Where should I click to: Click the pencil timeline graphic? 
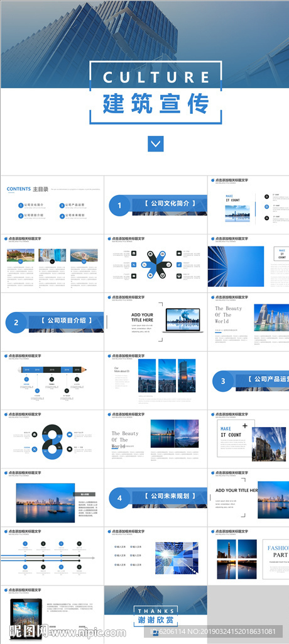point(52,370)
